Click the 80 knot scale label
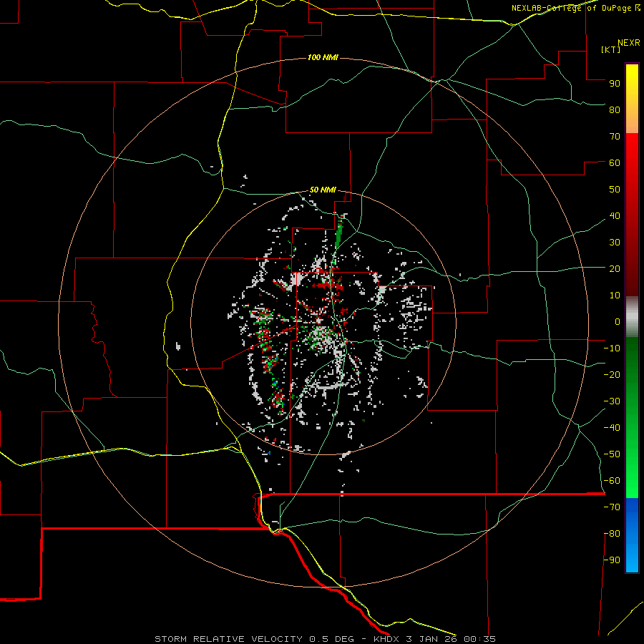This screenshot has height=644, width=644. pos(615,109)
